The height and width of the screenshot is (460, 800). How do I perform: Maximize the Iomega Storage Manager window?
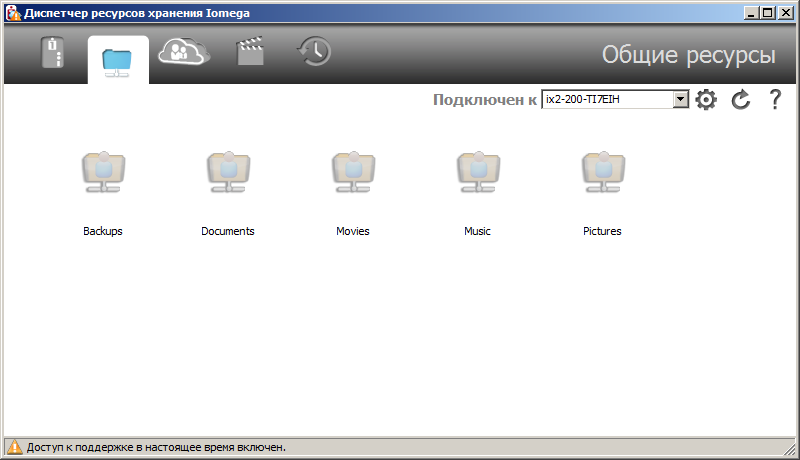coord(767,13)
